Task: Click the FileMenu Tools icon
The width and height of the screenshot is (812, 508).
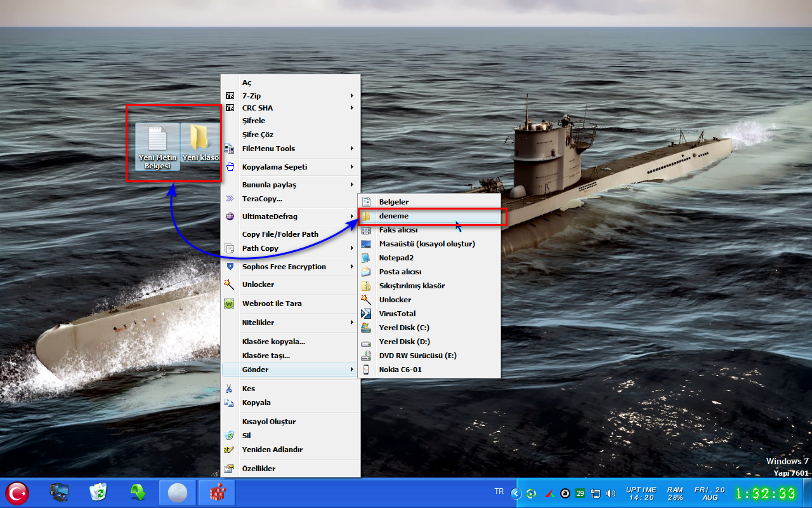Action: pos(230,149)
